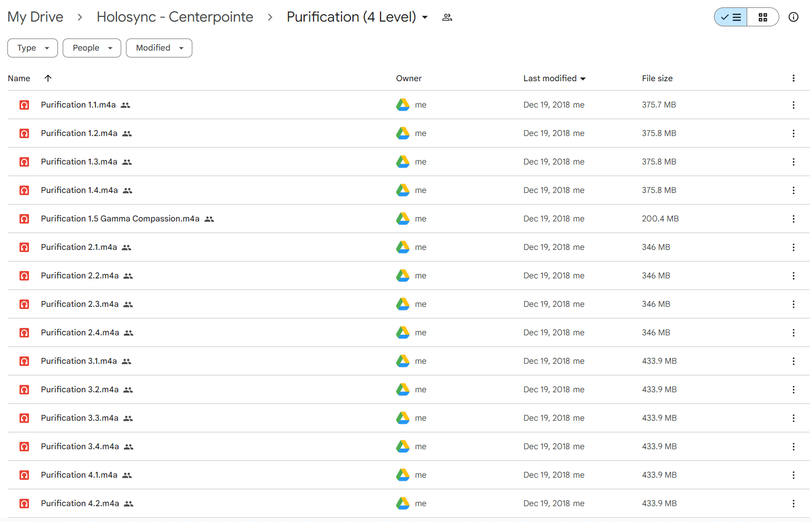Click audio file icon for Purification 2.1.m4a

tap(24, 247)
